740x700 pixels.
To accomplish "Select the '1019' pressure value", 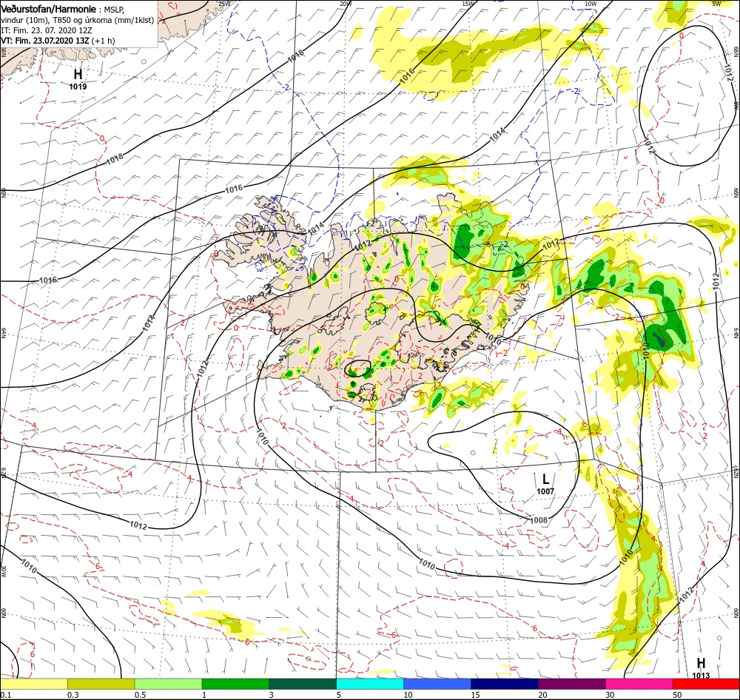I will click(78, 87).
